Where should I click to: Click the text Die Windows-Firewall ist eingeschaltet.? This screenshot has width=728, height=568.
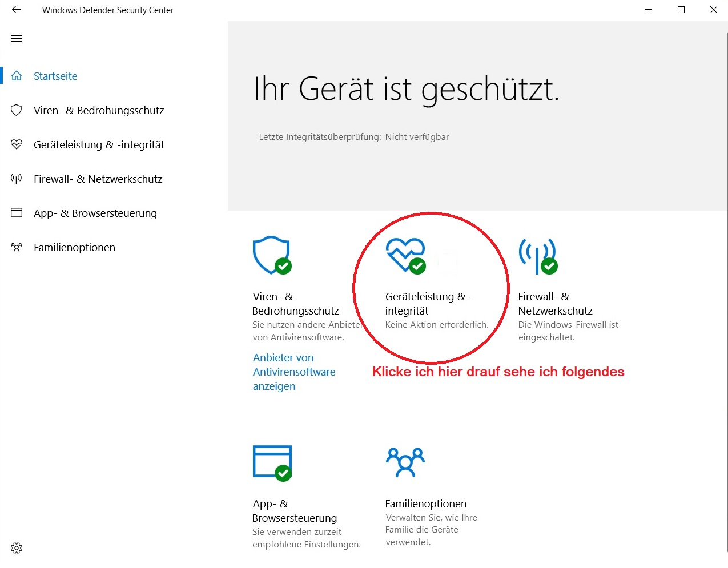pos(568,331)
